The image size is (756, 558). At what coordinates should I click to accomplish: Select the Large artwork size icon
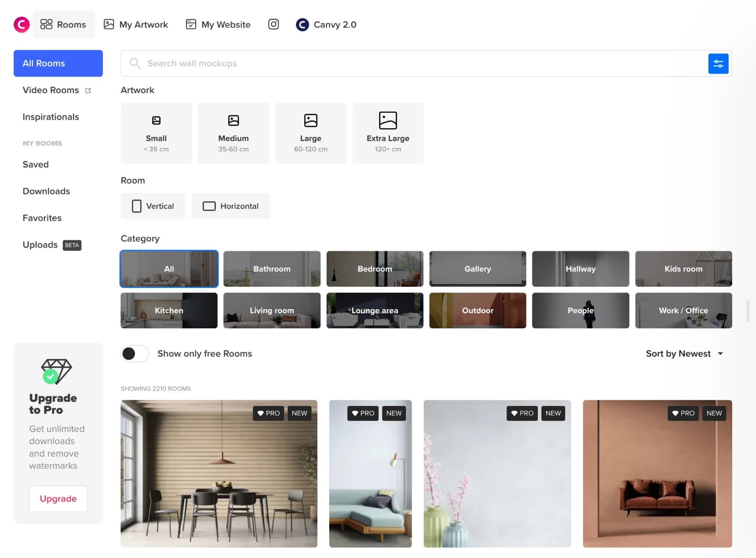(x=311, y=121)
